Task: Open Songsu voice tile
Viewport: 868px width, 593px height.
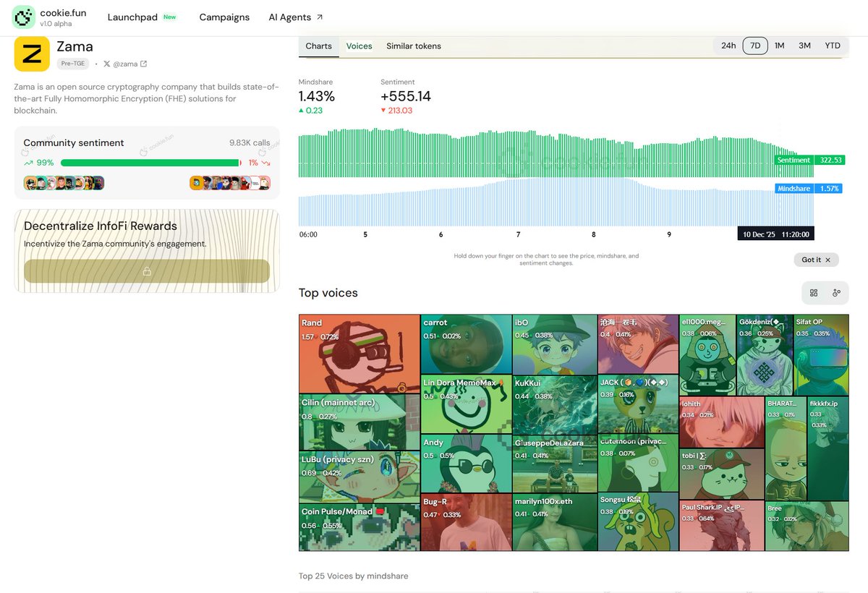Action: [638, 522]
